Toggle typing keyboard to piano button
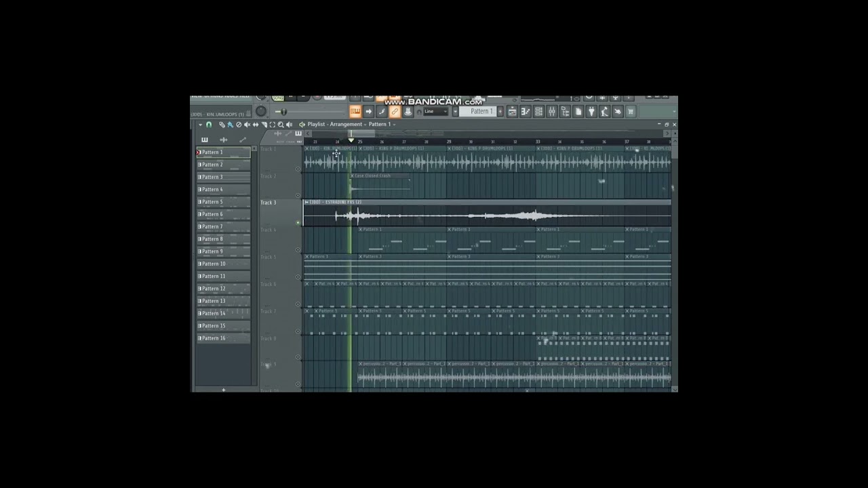This screenshot has width=868, height=488. click(355, 112)
